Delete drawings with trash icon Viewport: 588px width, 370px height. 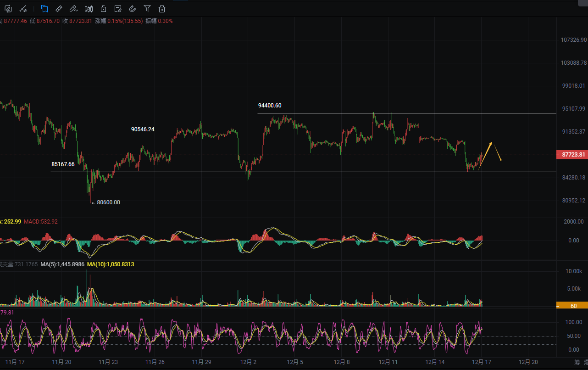pos(161,8)
